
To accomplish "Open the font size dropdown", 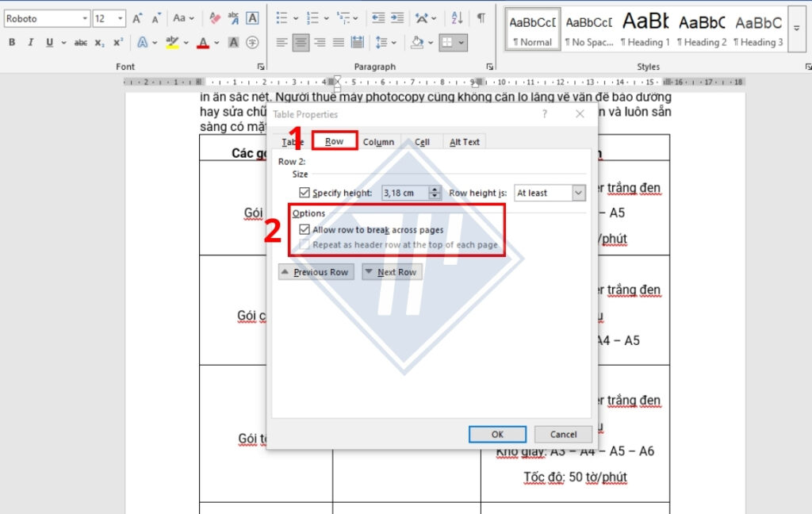I will (x=121, y=19).
